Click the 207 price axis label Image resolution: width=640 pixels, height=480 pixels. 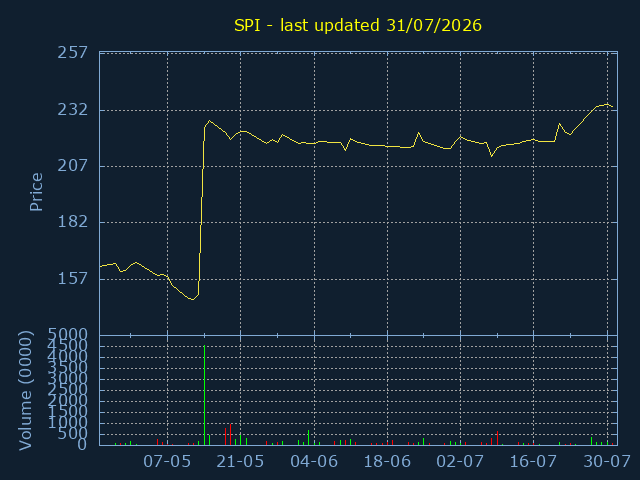(x=73, y=166)
